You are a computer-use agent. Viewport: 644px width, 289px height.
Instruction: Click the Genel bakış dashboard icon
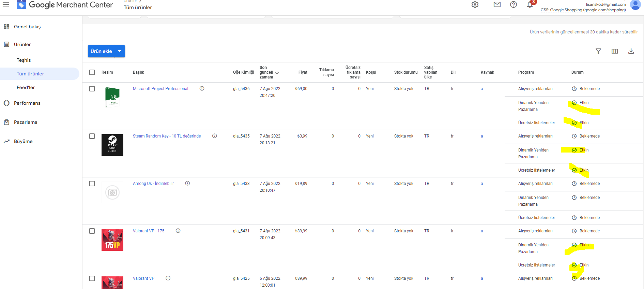tap(6, 27)
